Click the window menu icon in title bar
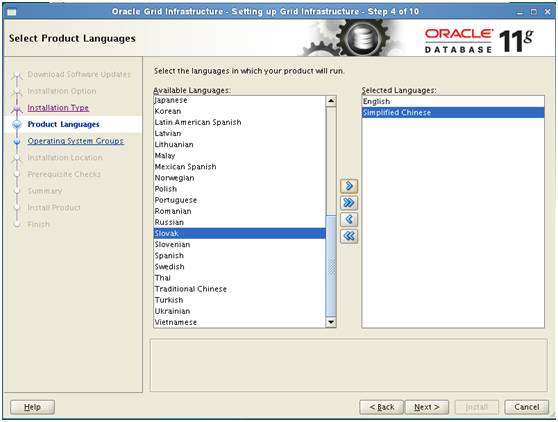 (12, 12)
